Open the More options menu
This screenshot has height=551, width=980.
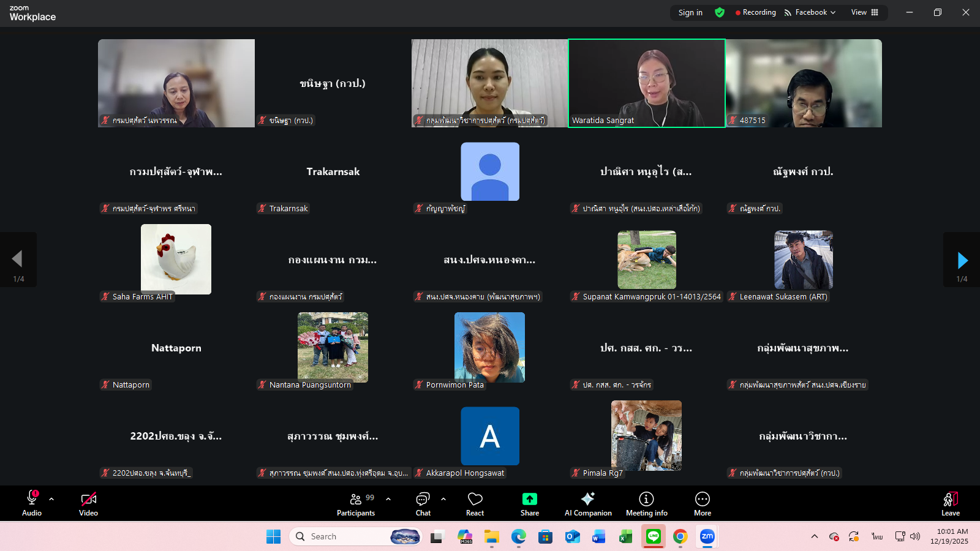[x=703, y=504]
